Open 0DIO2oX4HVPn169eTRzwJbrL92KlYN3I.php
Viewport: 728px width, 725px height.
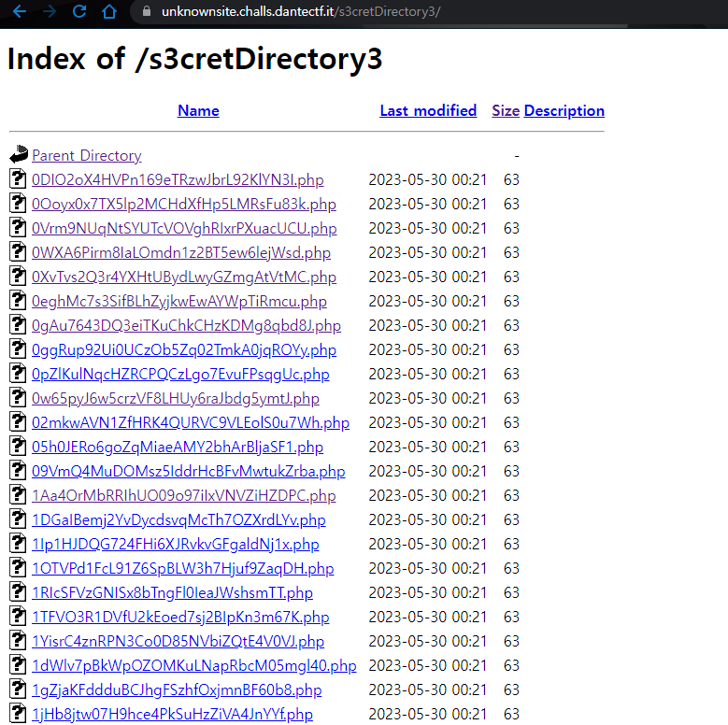[x=178, y=179]
